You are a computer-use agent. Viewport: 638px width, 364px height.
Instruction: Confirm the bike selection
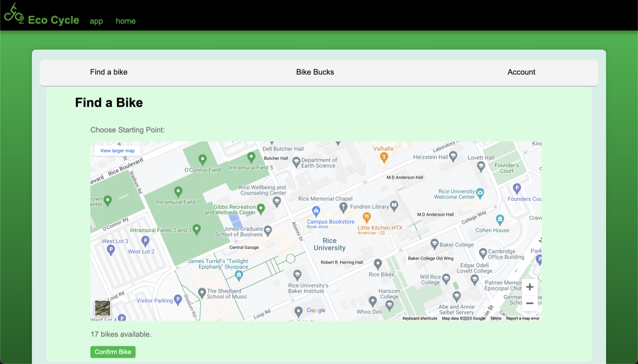coord(113,352)
